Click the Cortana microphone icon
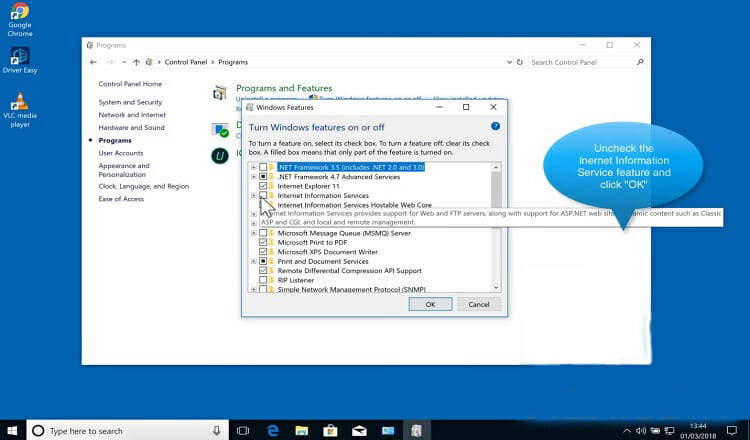The height and width of the screenshot is (440, 750). pos(217,430)
